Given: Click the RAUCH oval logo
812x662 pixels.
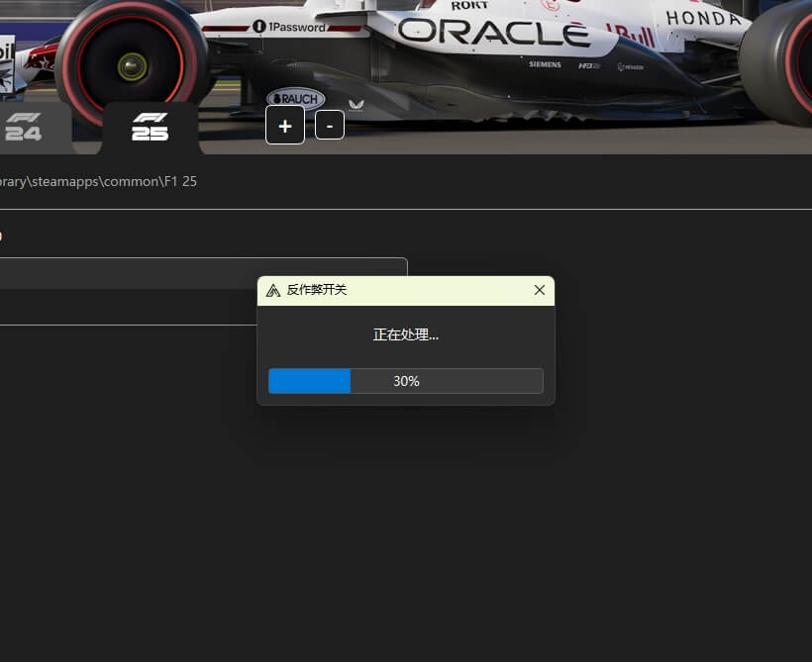Looking at the screenshot, I should pos(295,98).
